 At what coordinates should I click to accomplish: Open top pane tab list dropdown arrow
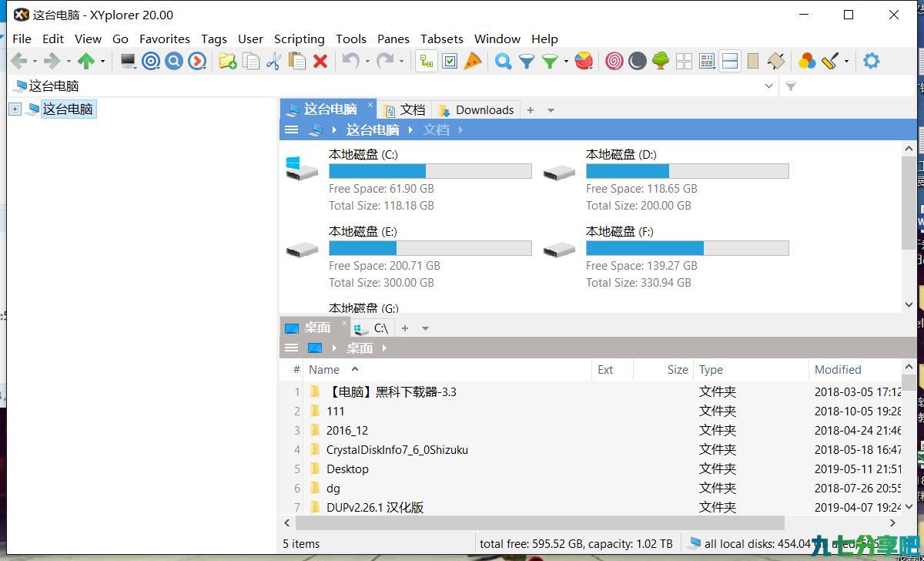pyautogui.click(x=551, y=110)
